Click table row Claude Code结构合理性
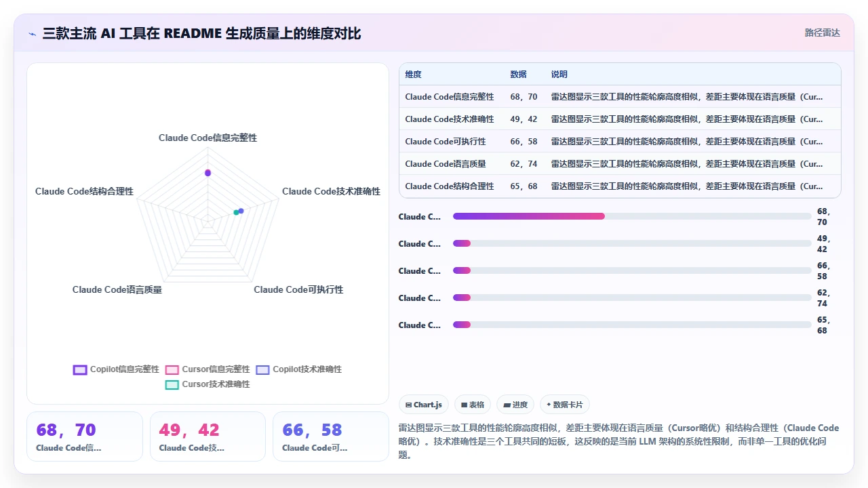Image resolution: width=868 pixels, height=488 pixels. (x=620, y=186)
